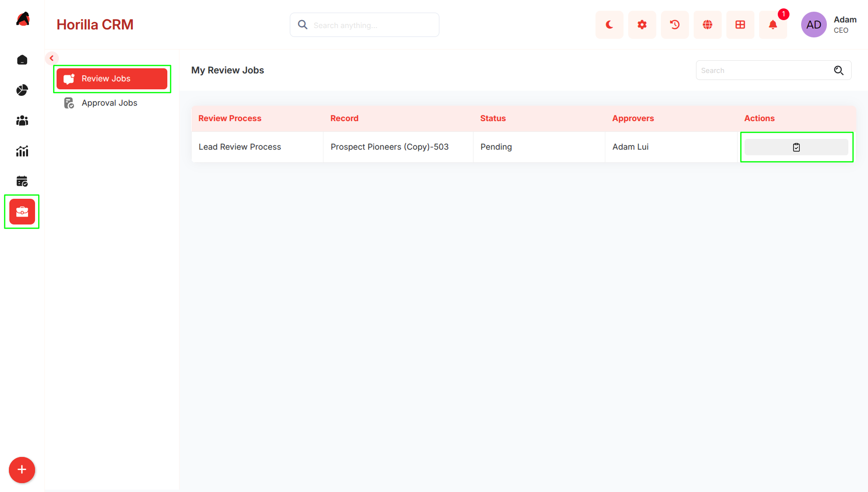Open settings gear icon in header

click(x=642, y=25)
